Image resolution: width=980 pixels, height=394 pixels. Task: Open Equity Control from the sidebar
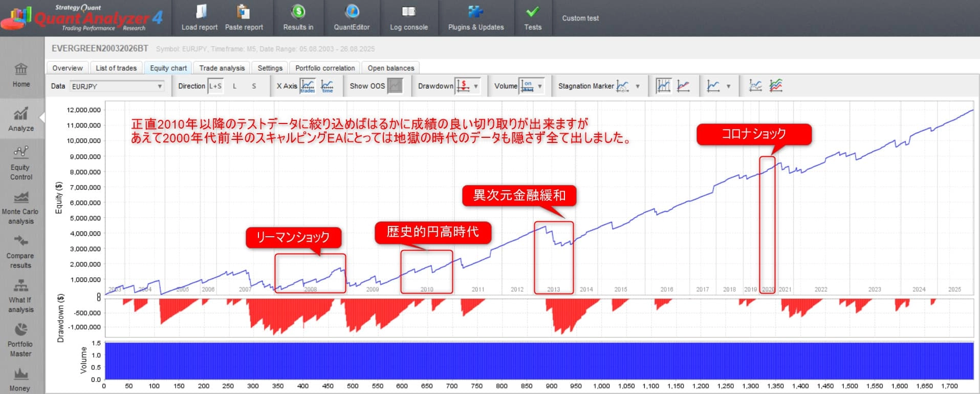pos(21,163)
